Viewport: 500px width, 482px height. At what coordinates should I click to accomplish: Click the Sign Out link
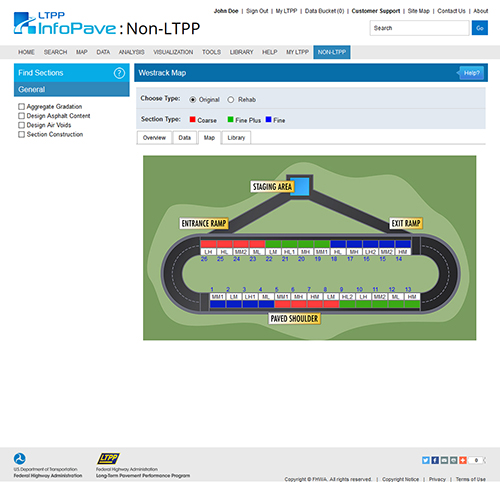tap(257, 11)
